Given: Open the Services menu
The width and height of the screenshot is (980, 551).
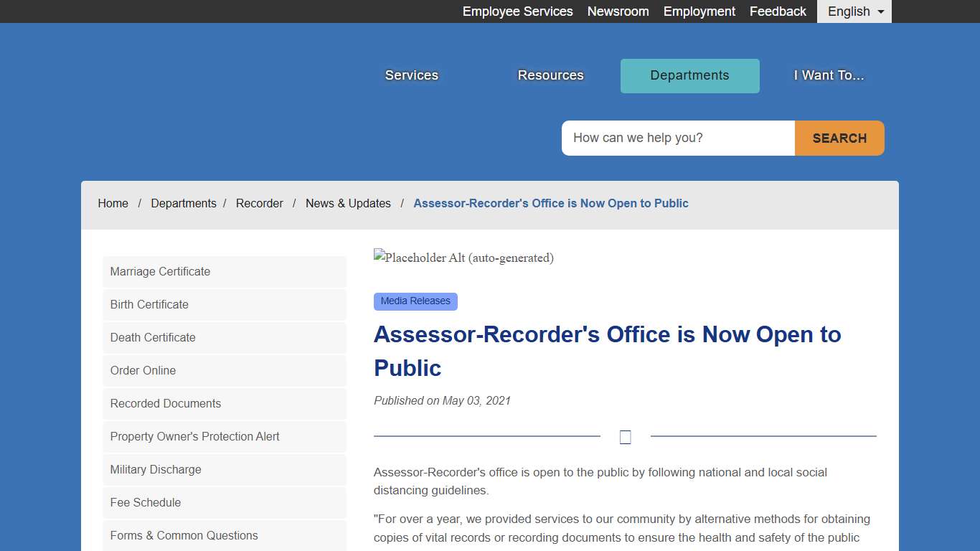Looking at the screenshot, I should (411, 75).
